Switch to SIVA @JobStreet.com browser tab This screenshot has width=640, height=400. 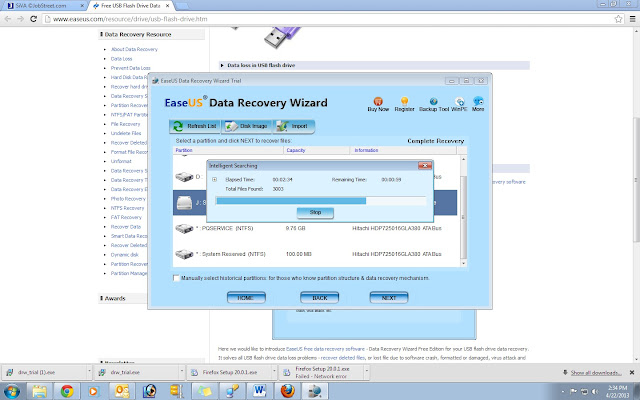point(45,6)
